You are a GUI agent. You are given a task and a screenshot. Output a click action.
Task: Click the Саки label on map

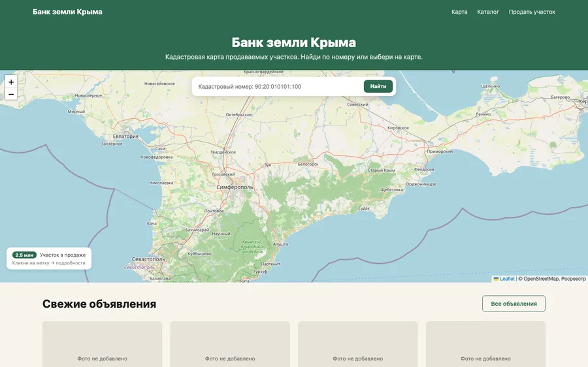[x=160, y=149]
